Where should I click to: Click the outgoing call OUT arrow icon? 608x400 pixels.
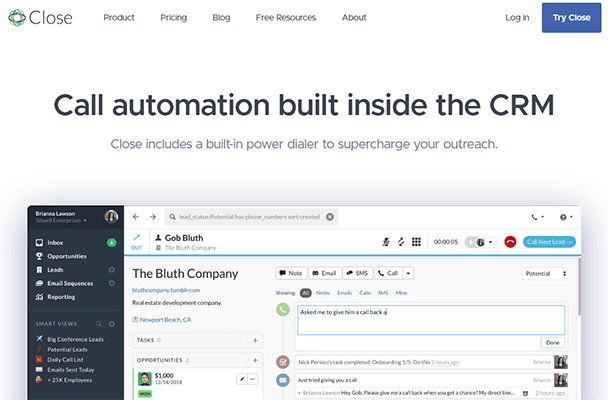(x=136, y=241)
